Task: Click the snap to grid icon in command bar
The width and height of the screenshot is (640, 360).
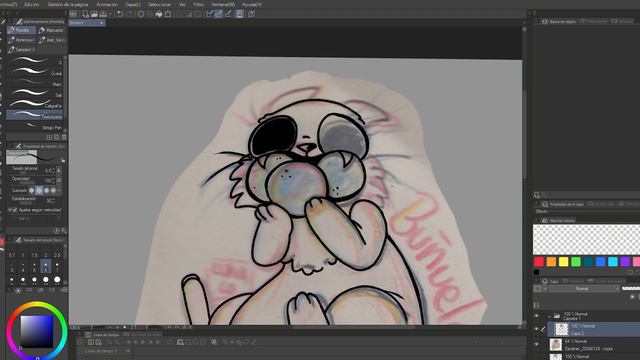Action: (228, 14)
